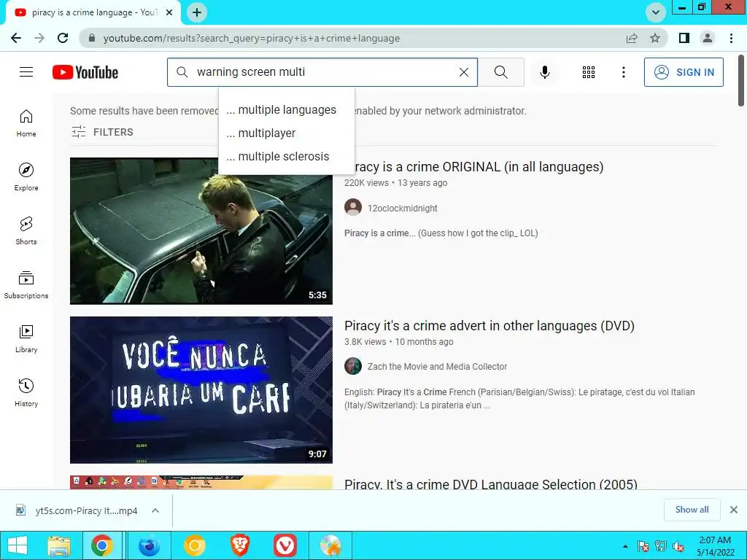
Task: Open 'Piracy is a crime ORIGINAL' video title
Action: click(479, 167)
